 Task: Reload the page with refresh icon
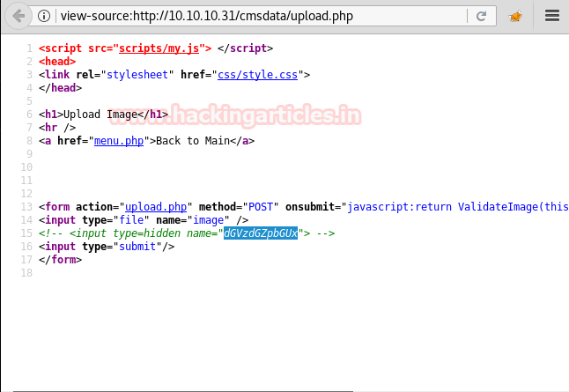coord(481,16)
